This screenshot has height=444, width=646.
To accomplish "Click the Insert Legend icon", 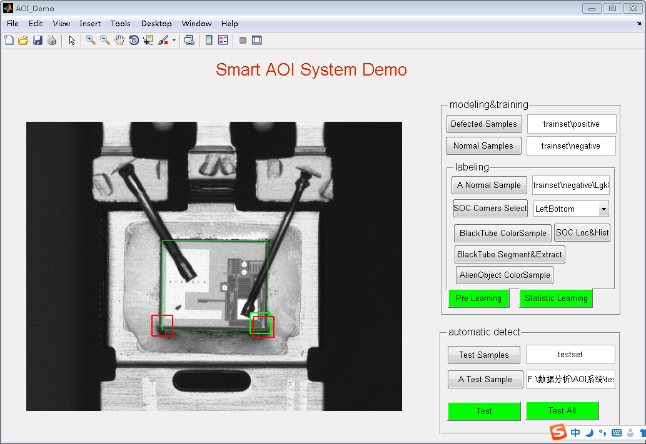I will click(x=223, y=40).
